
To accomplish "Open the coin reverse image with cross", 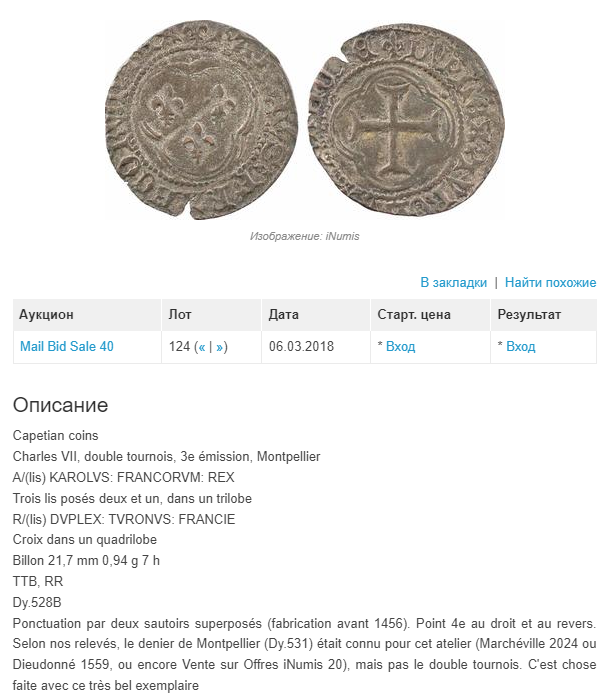I will pyautogui.click(x=406, y=120).
